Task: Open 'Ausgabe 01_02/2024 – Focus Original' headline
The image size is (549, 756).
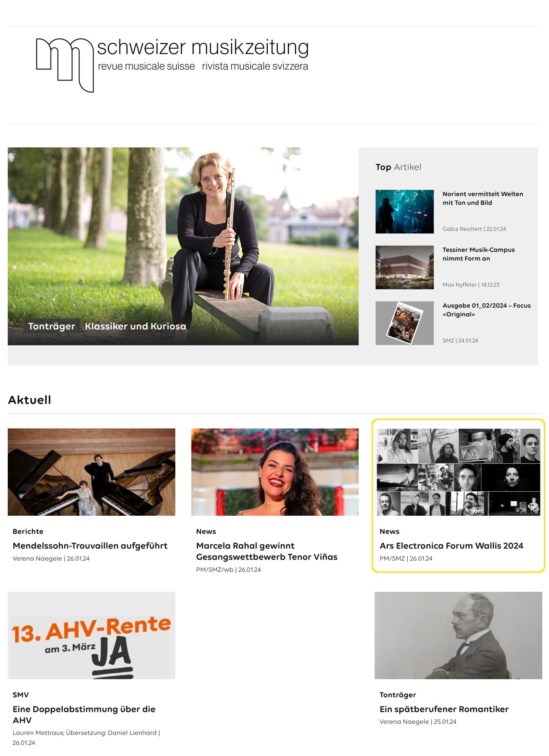Action: (x=487, y=310)
